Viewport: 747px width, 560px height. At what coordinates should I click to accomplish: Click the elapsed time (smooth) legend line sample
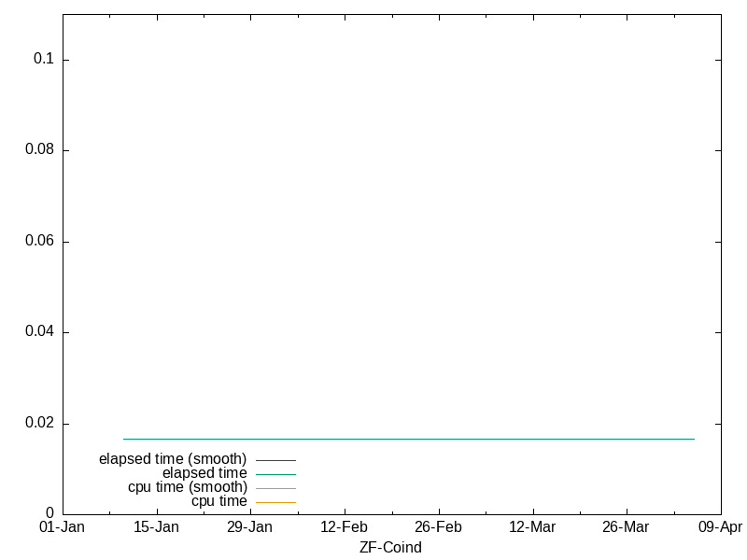pos(275,460)
